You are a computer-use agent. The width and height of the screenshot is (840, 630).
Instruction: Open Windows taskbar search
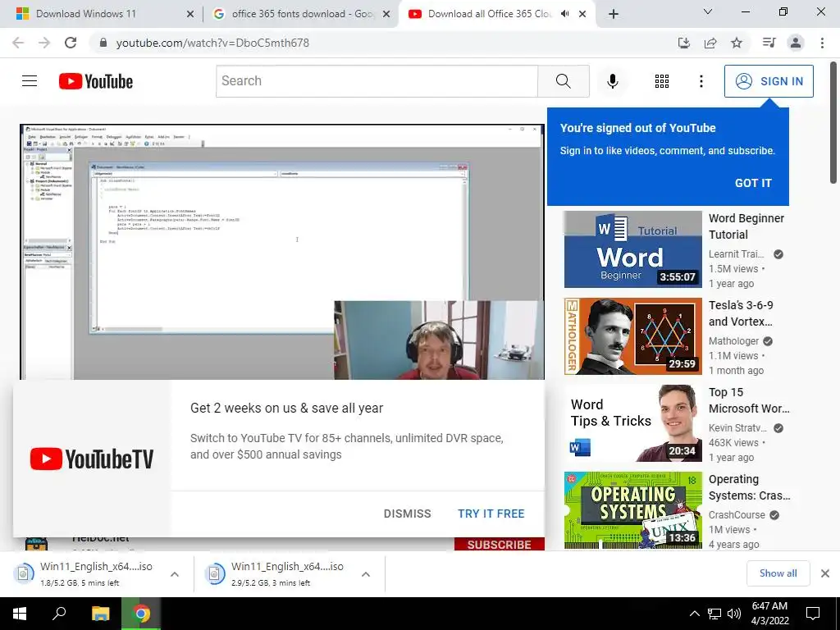pos(59,614)
